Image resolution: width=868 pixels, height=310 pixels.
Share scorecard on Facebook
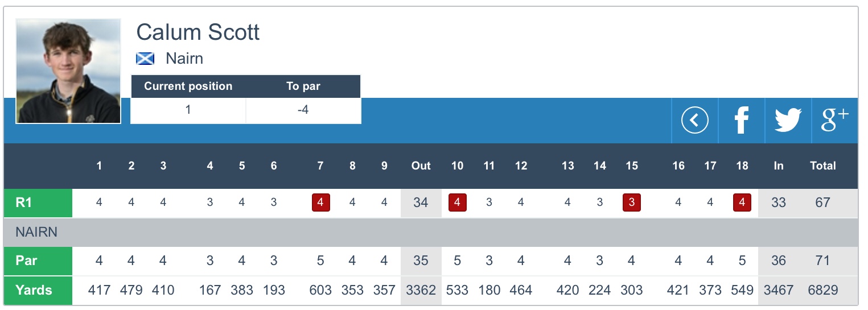(741, 121)
